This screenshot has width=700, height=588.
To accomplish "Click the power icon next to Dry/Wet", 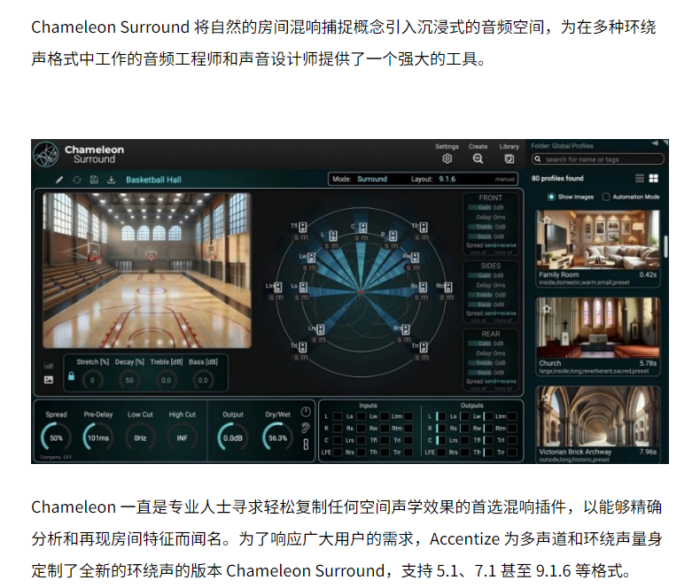I will click(306, 411).
